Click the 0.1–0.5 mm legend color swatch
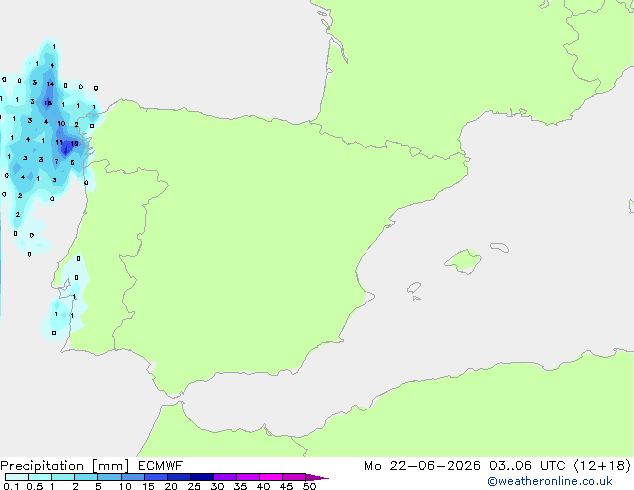634x490 pixels. [17, 477]
